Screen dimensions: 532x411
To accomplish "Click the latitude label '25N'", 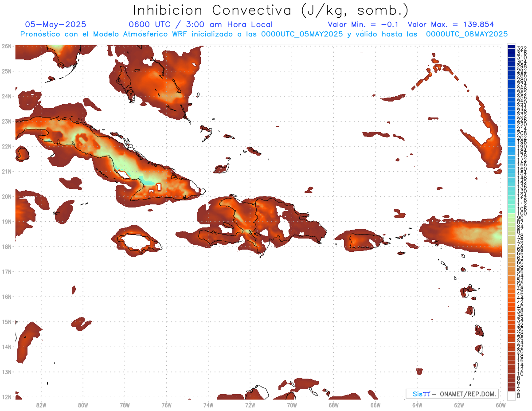I will pyautogui.click(x=6, y=71).
